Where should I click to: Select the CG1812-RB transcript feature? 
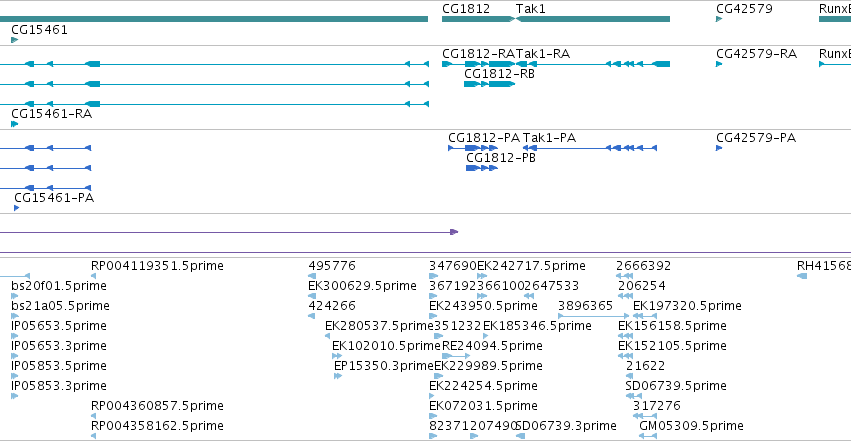pos(489,84)
